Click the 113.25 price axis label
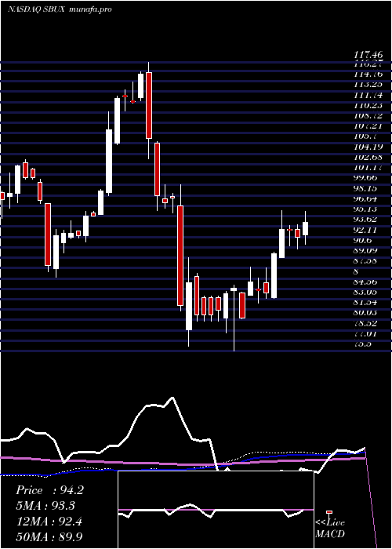The image size is (392, 549). click(x=368, y=85)
